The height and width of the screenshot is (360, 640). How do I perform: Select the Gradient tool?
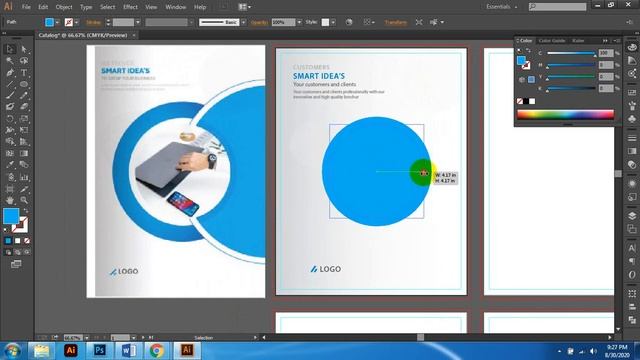tap(24, 153)
